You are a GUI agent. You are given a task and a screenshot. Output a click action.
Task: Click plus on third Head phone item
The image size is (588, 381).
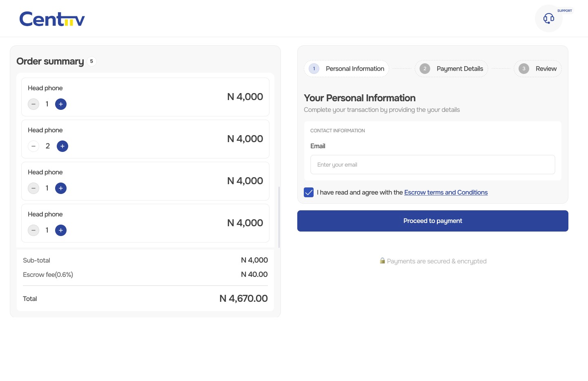pyautogui.click(x=61, y=188)
